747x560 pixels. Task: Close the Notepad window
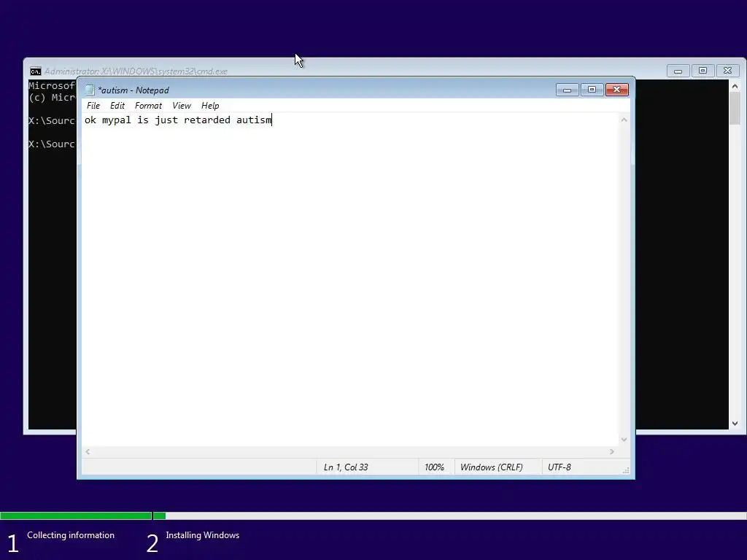pyautogui.click(x=617, y=90)
